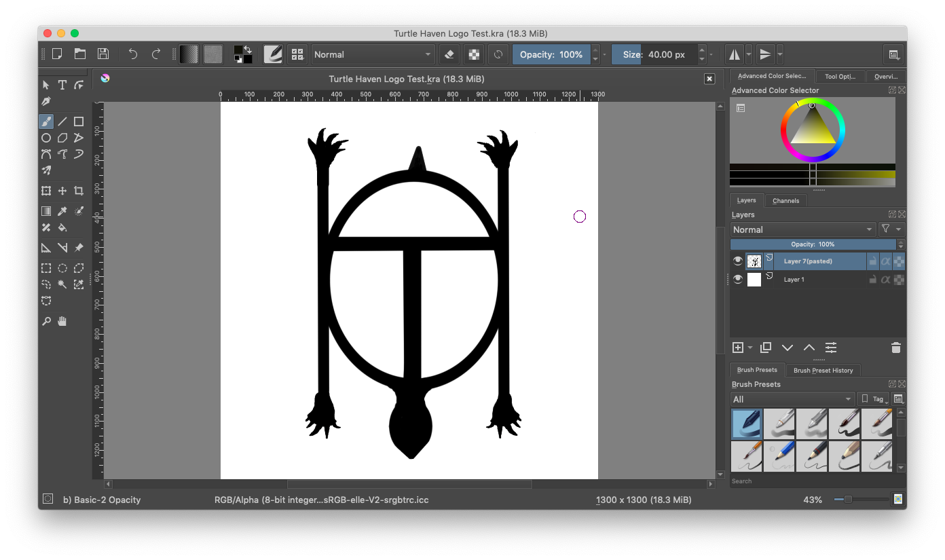This screenshot has width=945, height=560.
Task: Select the Crop tool
Action: pyautogui.click(x=79, y=191)
